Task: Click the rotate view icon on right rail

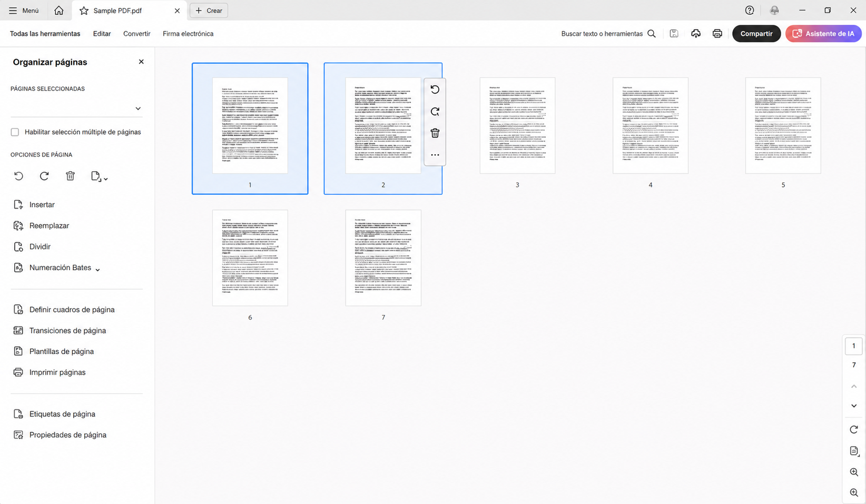Action: click(854, 430)
